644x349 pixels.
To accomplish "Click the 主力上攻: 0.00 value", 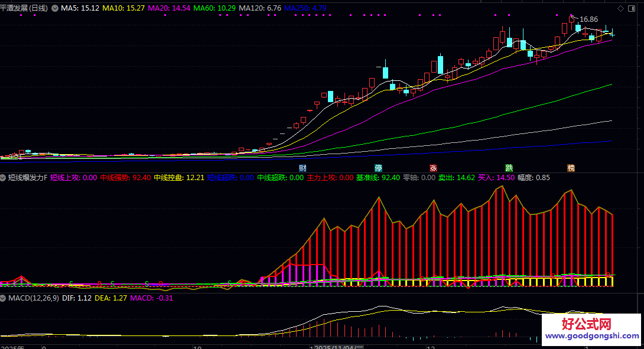I will [330, 178].
